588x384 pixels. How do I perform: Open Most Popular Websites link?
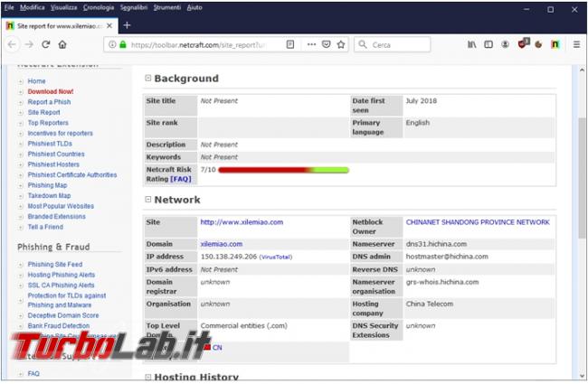[x=61, y=206]
